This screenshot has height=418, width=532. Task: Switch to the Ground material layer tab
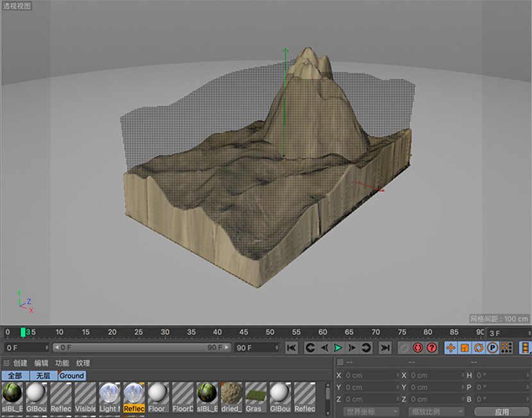click(72, 376)
